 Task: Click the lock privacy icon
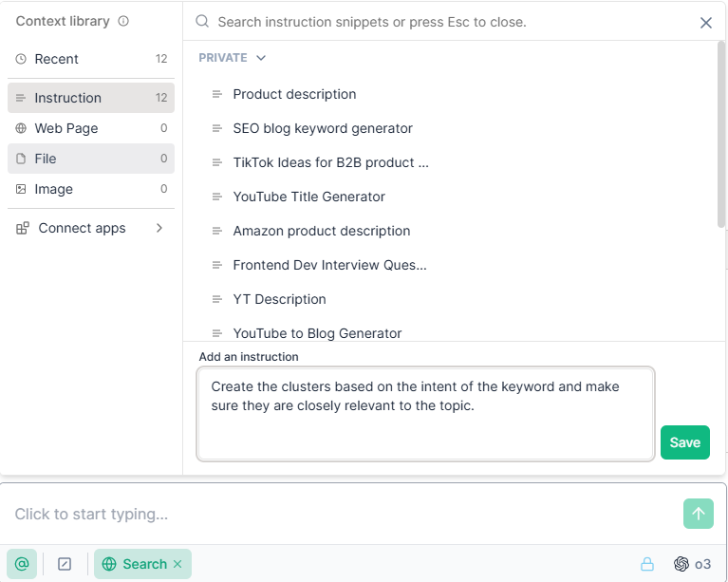point(646,564)
